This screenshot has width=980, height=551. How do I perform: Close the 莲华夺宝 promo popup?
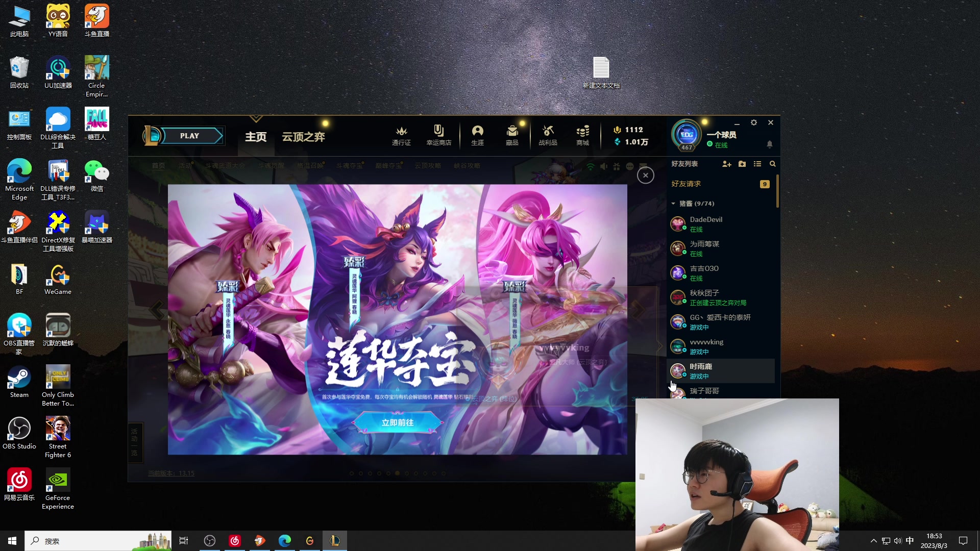click(645, 176)
